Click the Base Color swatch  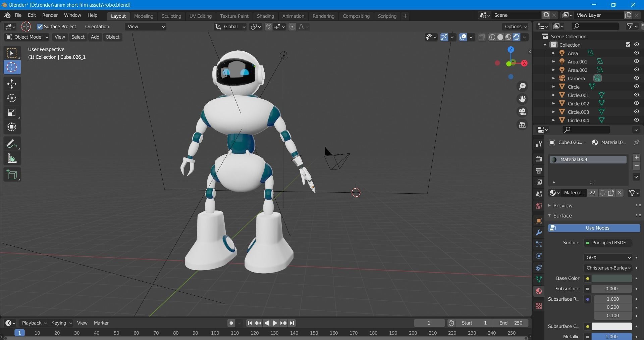[611, 278]
